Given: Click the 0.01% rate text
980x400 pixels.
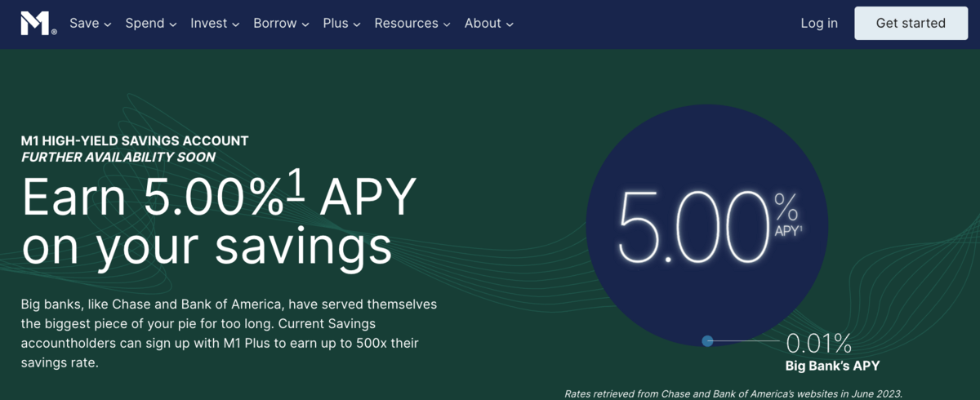Looking at the screenshot, I should tap(818, 343).
